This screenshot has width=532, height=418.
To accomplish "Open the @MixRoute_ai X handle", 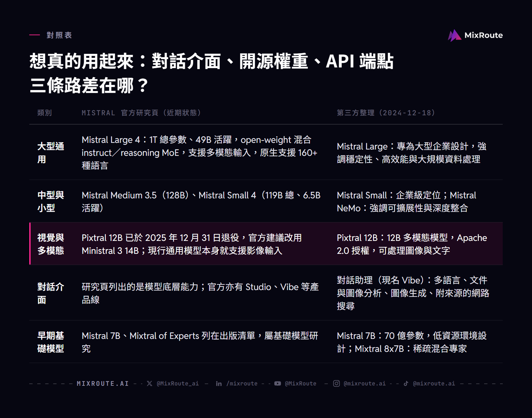I will point(178,383).
